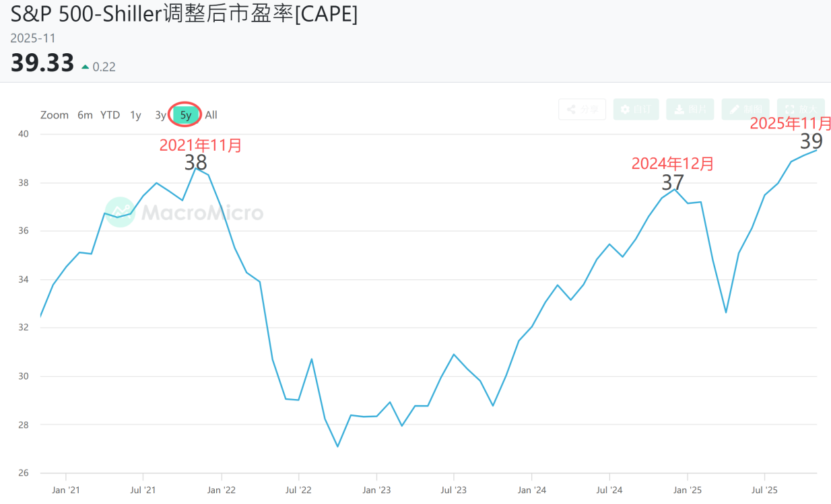This screenshot has height=504, width=831.
Task: Open the 分享 share options
Action: click(581, 109)
